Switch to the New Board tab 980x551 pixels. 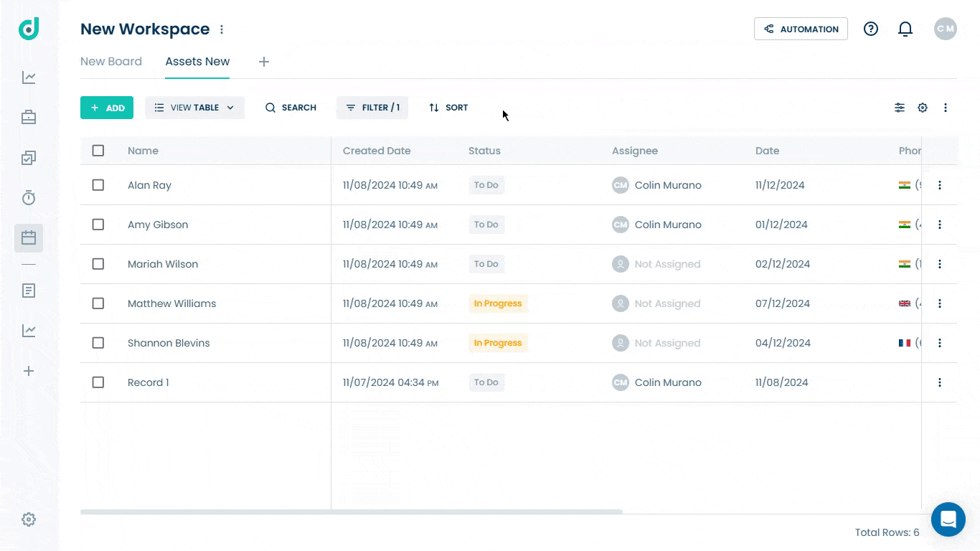tap(111, 62)
